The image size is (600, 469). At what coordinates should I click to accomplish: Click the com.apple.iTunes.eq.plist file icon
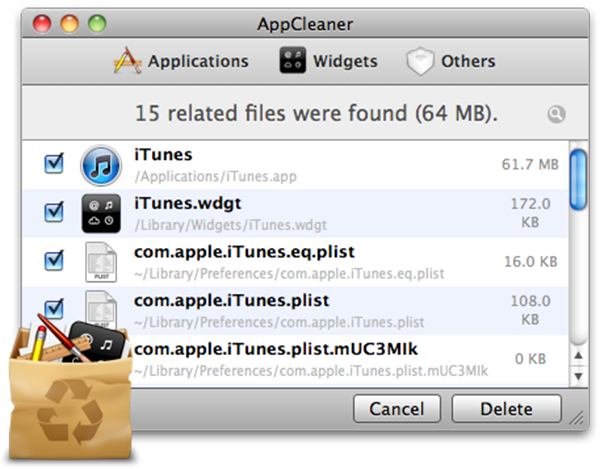point(101,262)
